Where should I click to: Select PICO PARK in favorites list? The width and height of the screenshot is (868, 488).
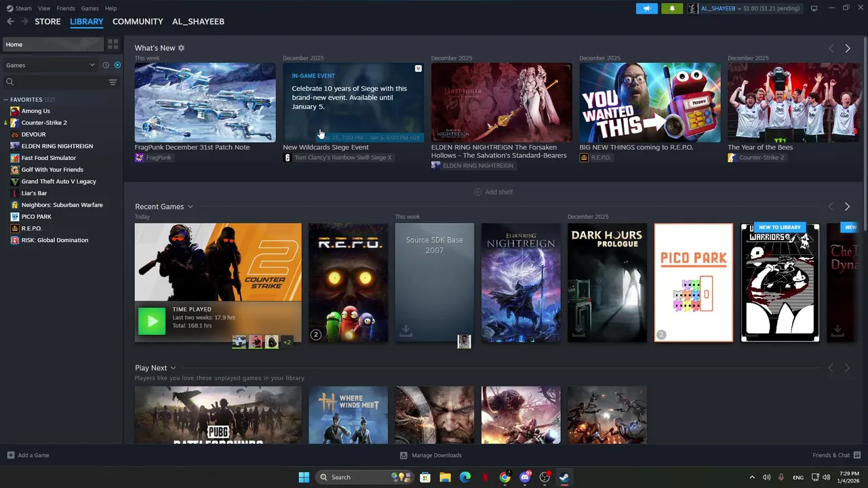pyautogui.click(x=36, y=217)
